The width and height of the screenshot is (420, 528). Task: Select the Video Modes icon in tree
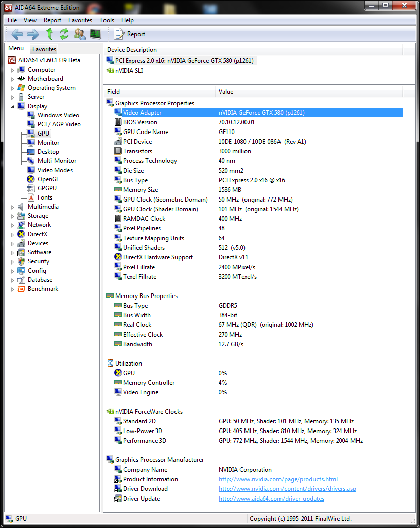click(x=31, y=170)
